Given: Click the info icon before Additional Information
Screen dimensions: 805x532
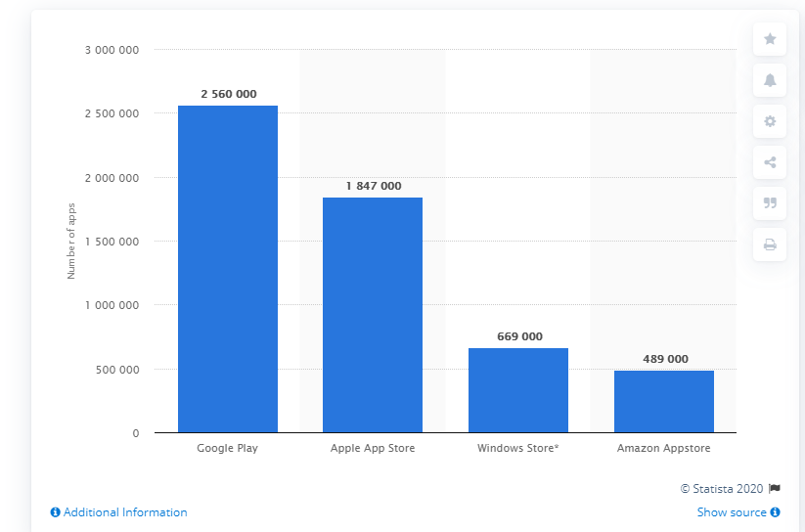Looking at the screenshot, I should coord(55,512).
